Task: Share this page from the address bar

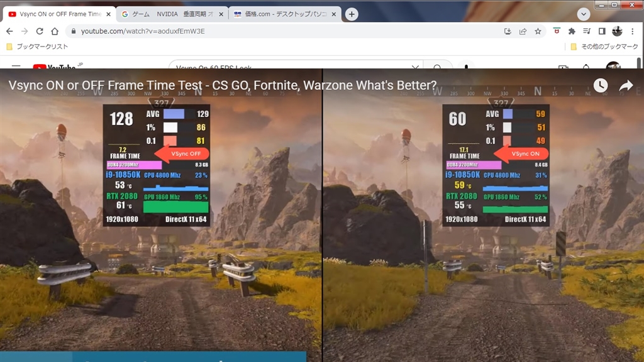Action: 523,31
